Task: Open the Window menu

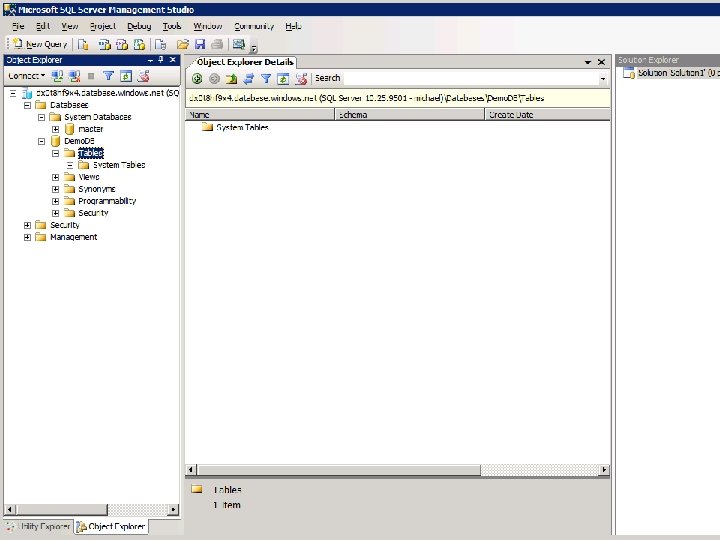Action: pyautogui.click(x=208, y=26)
